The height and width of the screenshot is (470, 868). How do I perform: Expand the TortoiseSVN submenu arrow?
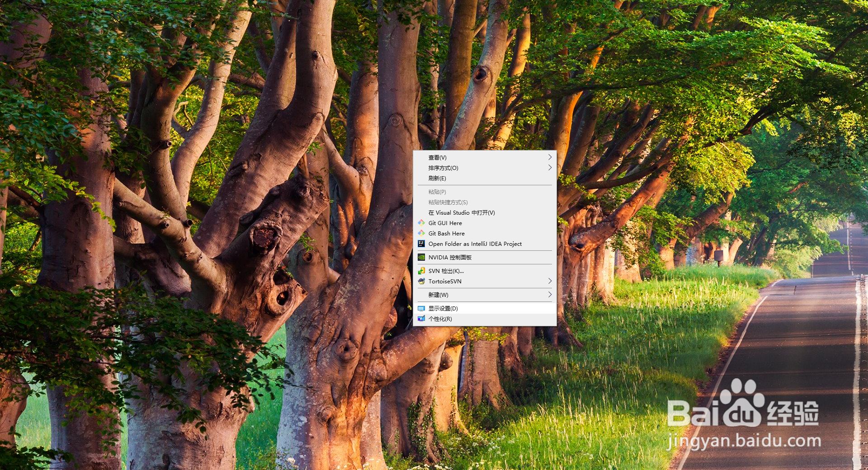pos(550,281)
